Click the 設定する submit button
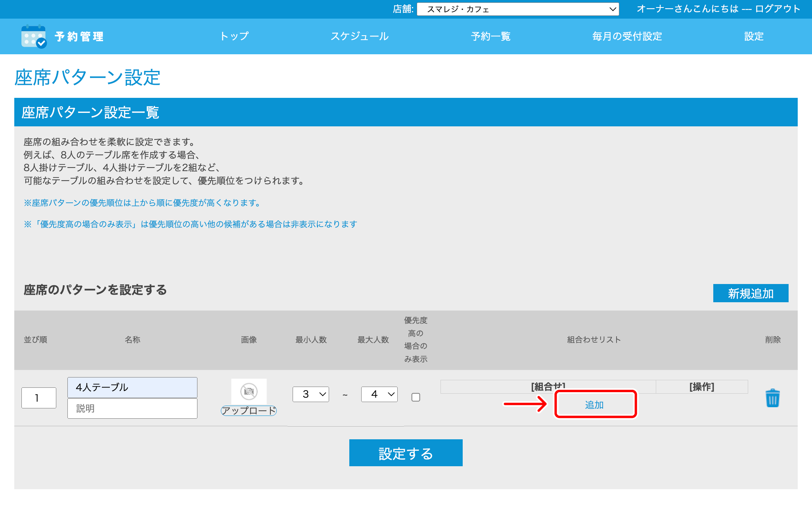Viewport: 812px width, 530px height. [406, 453]
